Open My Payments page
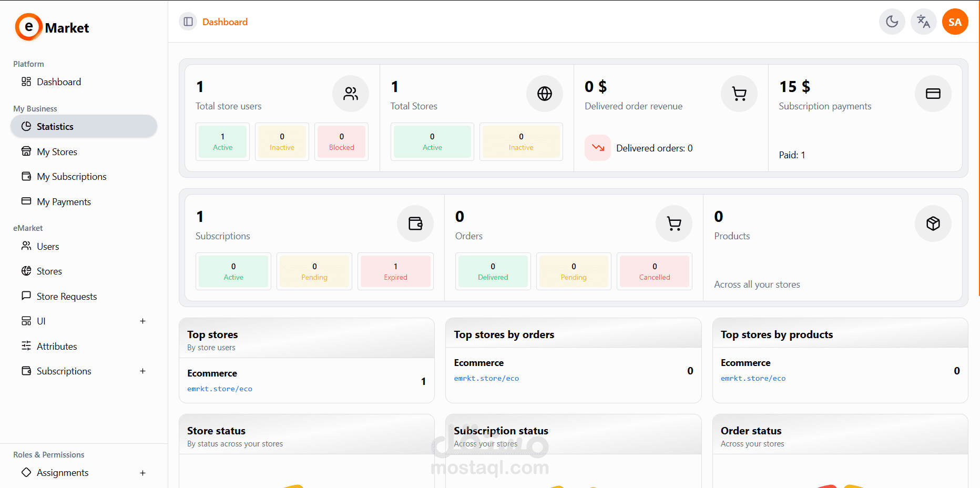The width and height of the screenshot is (980, 488). (84, 201)
